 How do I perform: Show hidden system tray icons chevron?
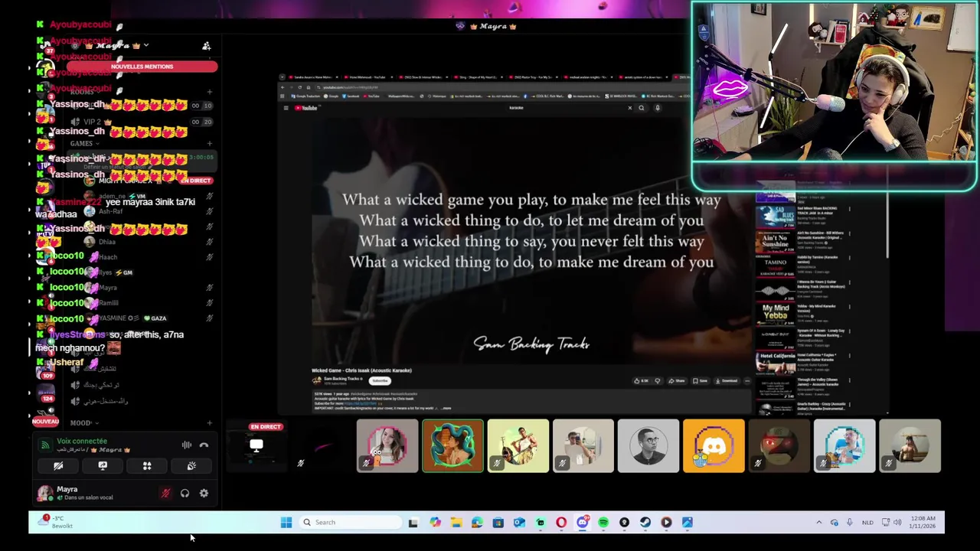pos(818,523)
